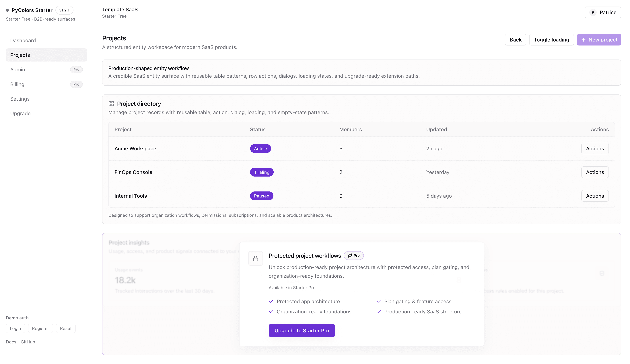Open the Docs link

tap(11, 342)
